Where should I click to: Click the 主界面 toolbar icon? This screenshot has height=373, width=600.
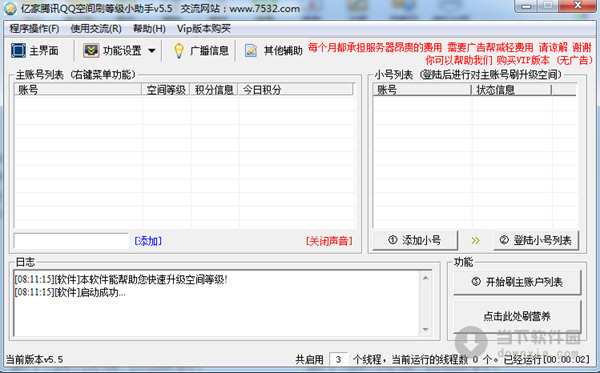point(18,50)
